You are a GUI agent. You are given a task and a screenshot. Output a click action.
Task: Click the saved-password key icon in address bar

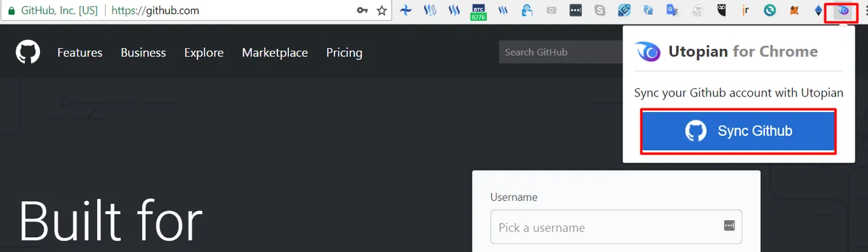[x=363, y=11]
